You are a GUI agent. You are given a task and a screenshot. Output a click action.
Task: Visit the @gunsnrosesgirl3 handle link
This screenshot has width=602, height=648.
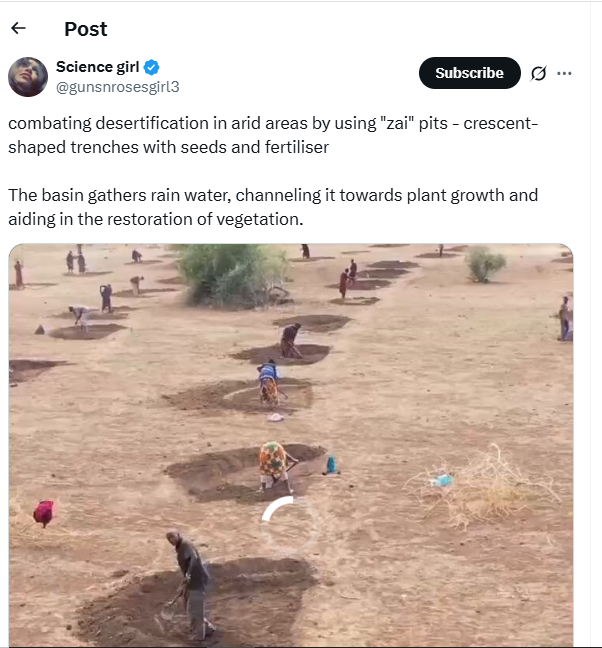click(117, 87)
